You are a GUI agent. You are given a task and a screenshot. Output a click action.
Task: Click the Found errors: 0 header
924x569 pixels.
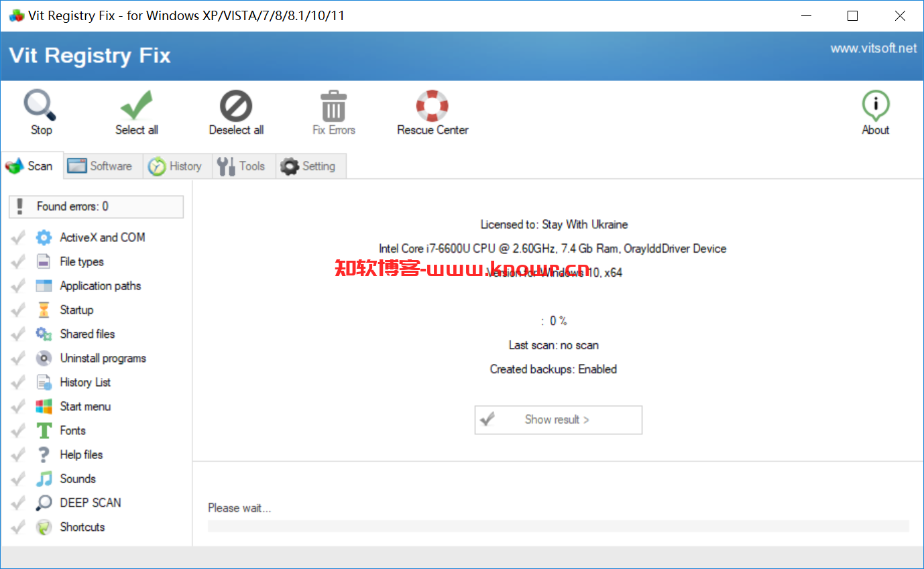point(96,206)
